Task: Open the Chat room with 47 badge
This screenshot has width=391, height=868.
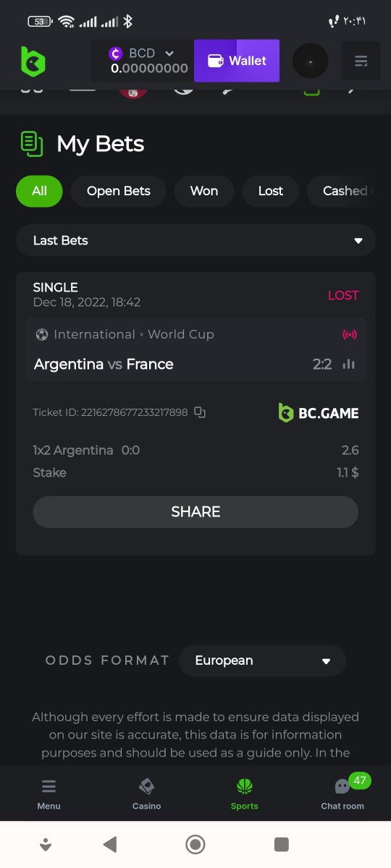Action: [342, 793]
